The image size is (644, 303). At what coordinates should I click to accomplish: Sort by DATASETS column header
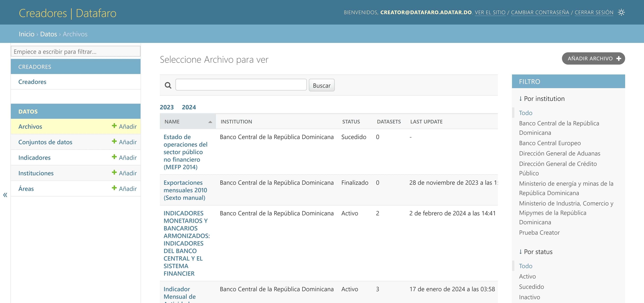tap(389, 122)
